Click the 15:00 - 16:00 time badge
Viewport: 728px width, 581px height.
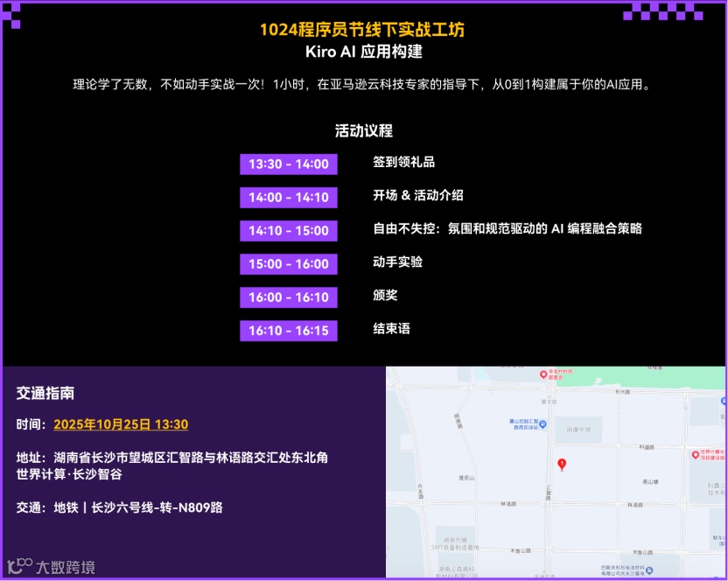coord(289,263)
